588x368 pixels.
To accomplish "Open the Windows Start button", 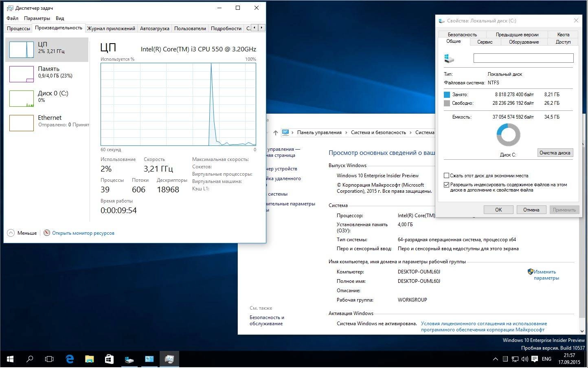I will point(10,359).
